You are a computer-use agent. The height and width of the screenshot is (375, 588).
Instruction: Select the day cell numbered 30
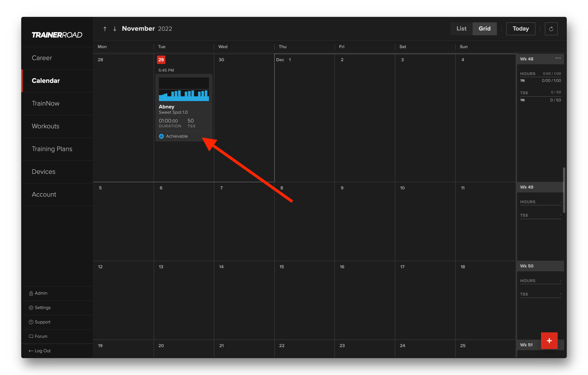[x=244, y=118]
